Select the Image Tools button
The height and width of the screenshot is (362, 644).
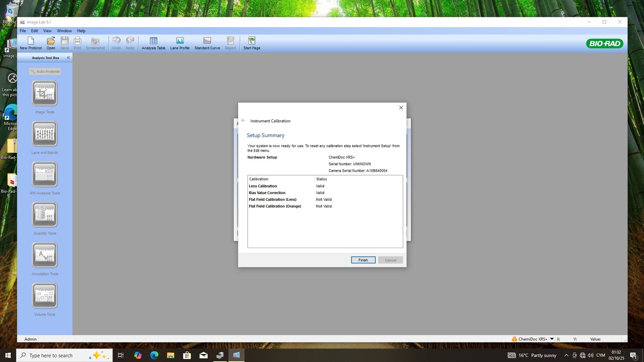[x=45, y=93]
